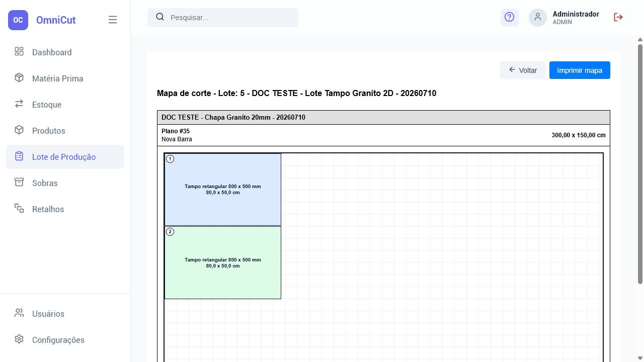Click the Usuários people icon
The image size is (644, 362).
(x=19, y=313)
